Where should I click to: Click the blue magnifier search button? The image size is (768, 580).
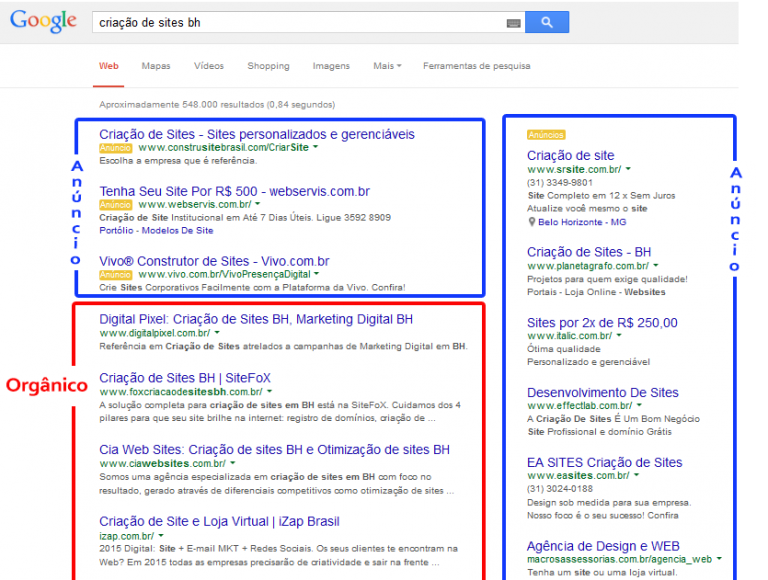click(x=547, y=22)
